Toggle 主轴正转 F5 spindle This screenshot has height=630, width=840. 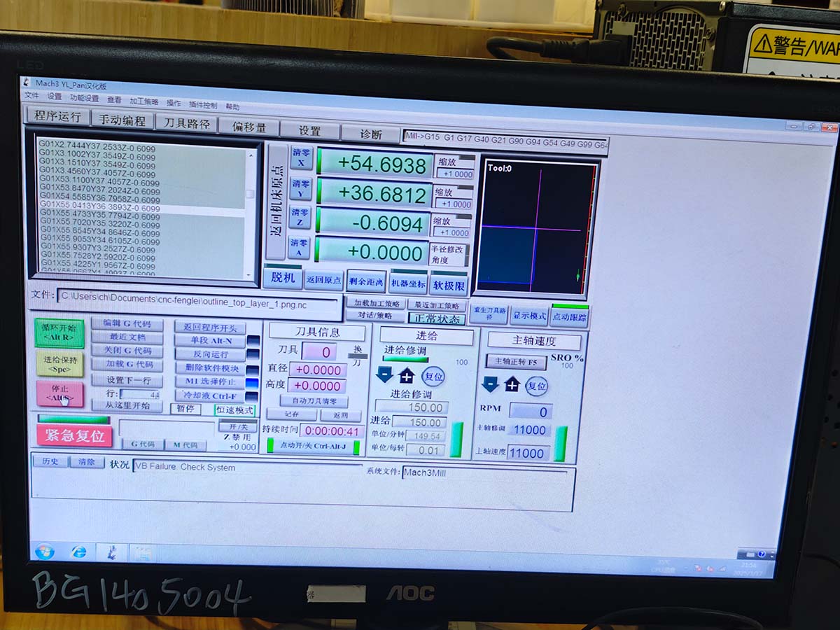pos(516,362)
